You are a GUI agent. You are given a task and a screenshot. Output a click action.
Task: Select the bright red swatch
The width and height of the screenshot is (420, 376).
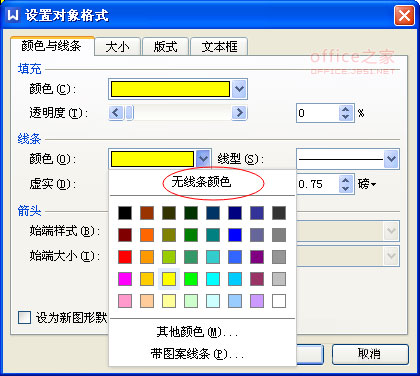pyautogui.click(x=125, y=257)
